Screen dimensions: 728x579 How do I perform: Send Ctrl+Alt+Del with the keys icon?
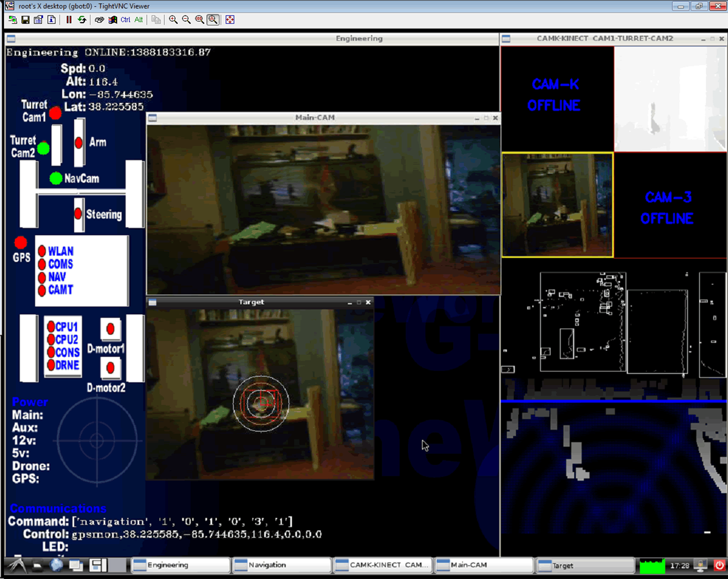coord(99,19)
